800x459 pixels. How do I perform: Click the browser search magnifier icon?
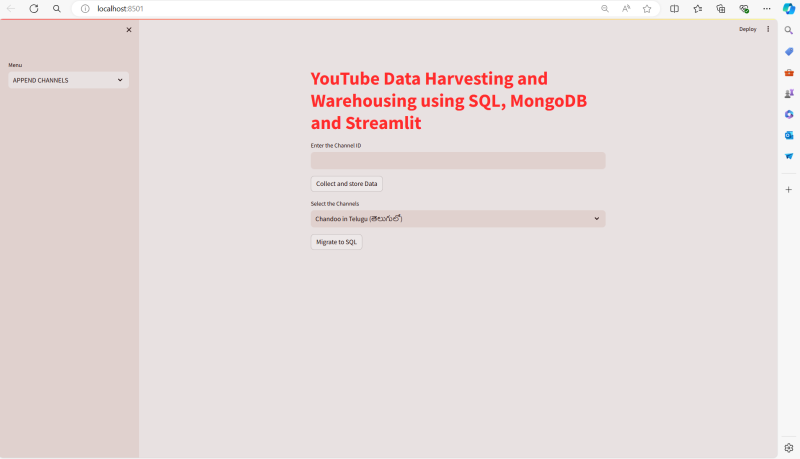pyautogui.click(x=57, y=9)
